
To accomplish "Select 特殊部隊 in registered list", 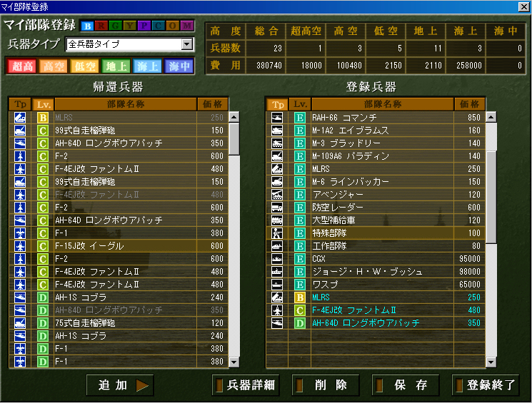I will click(376, 233).
